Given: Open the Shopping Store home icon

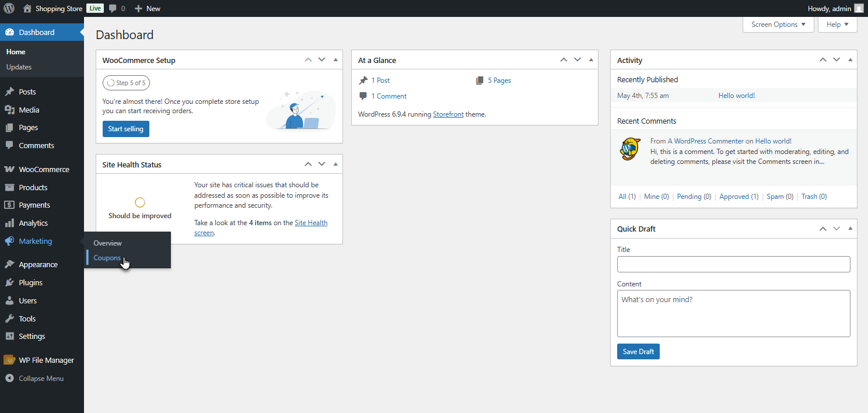Looking at the screenshot, I should [x=27, y=8].
